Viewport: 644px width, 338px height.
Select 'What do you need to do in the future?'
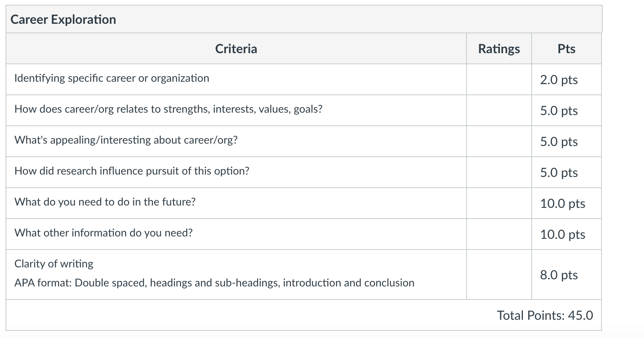(105, 202)
